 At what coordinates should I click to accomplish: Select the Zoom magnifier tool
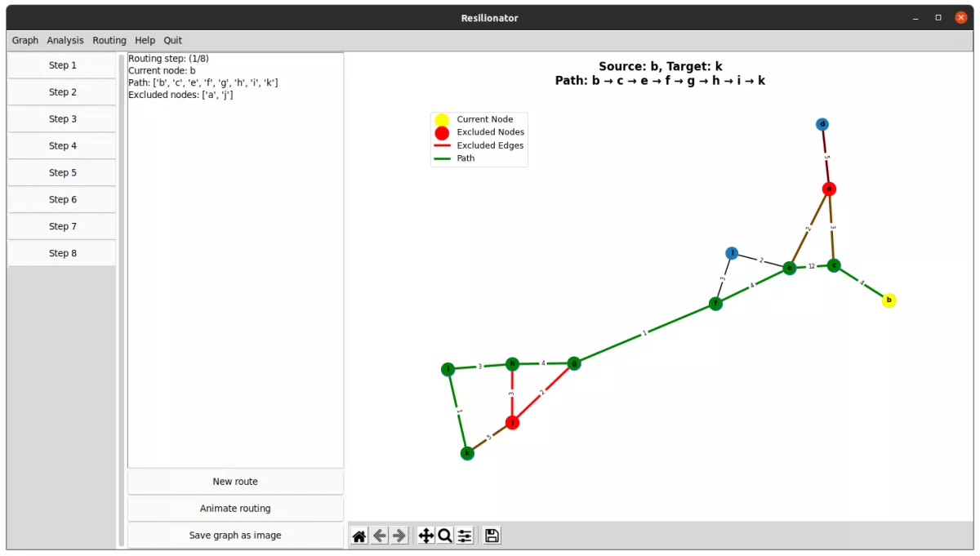[445, 536]
